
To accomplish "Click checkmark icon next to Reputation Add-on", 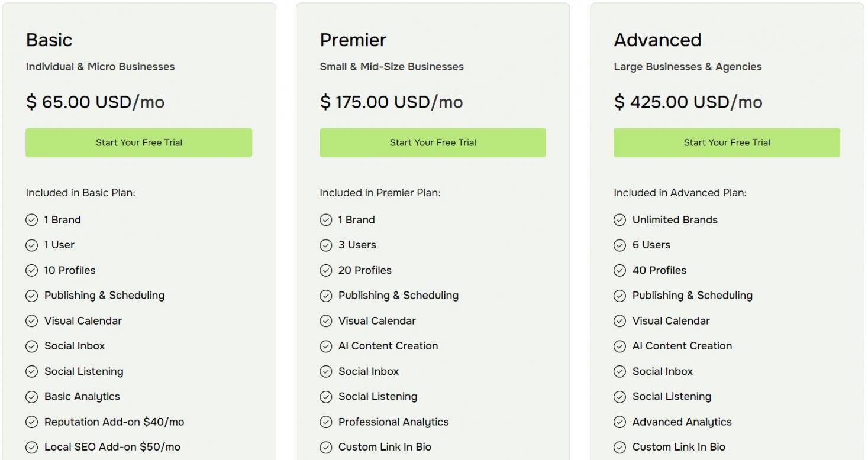I will tap(31, 422).
